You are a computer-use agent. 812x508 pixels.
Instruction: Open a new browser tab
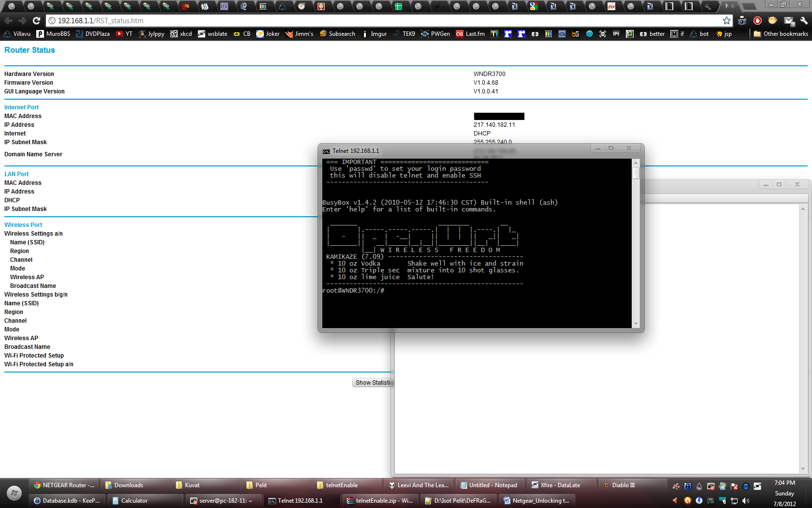pyautogui.click(x=749, y=6)
